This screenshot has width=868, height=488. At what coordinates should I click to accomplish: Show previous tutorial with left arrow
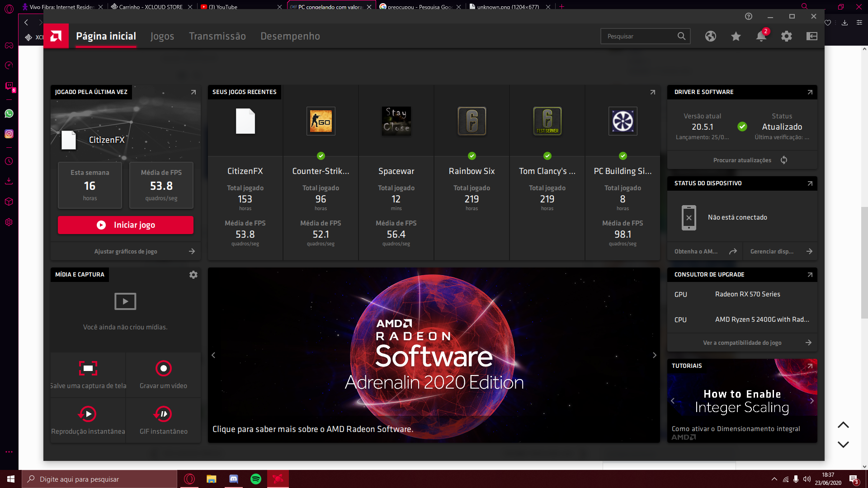click(673, 401)
